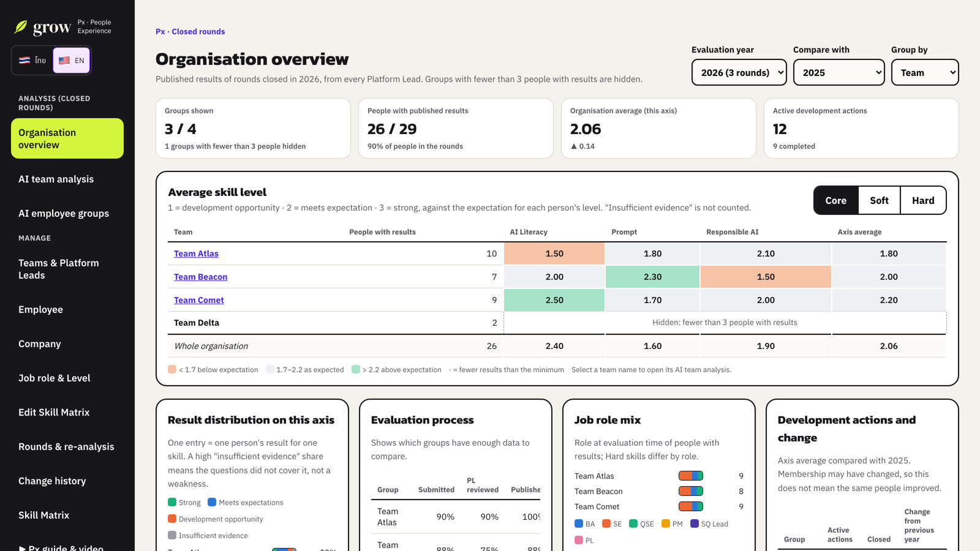This screenshot has width=980, height=551.
Task: Click the orange Development opportunity swatch
Action: [x=172, y=519]
